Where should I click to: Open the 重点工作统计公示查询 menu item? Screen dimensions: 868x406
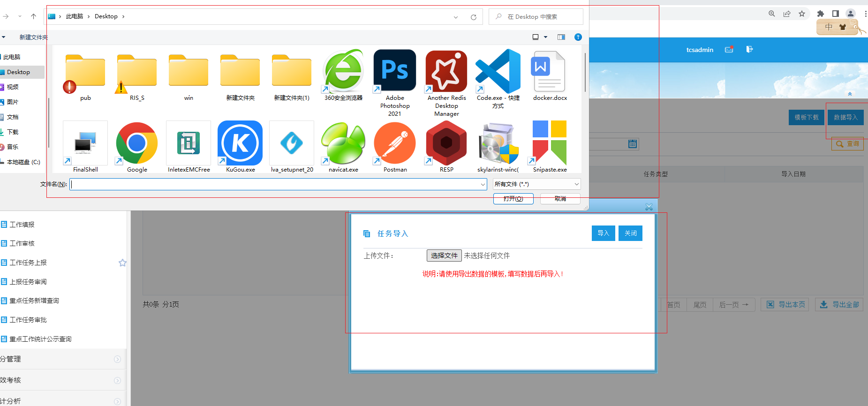40,339
